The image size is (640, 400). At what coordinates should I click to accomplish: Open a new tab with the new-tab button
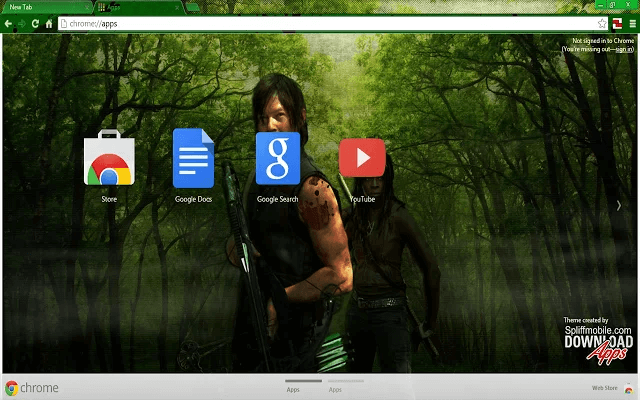pyautogui.click(x=193, y=7)
